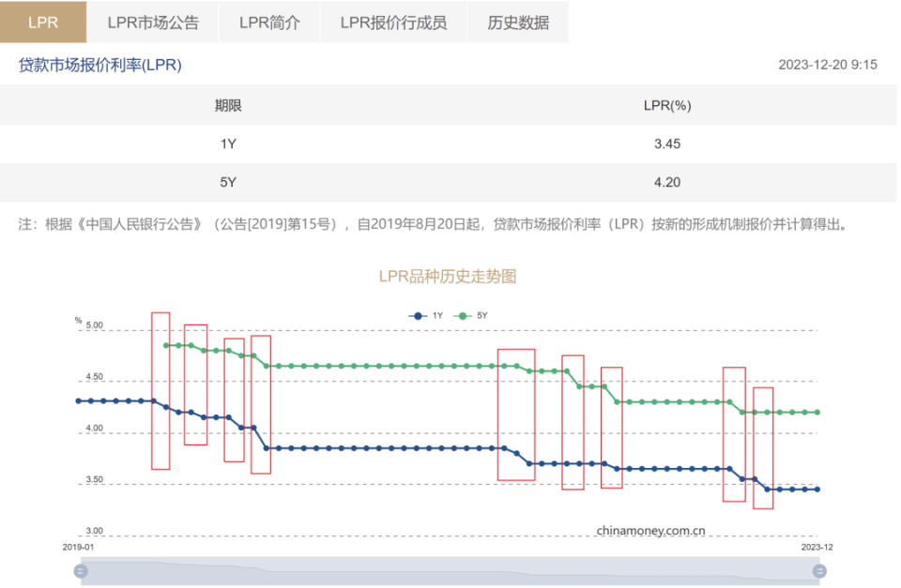Click the LPR(%) column header
901x588 pixels.
(667, 106)
